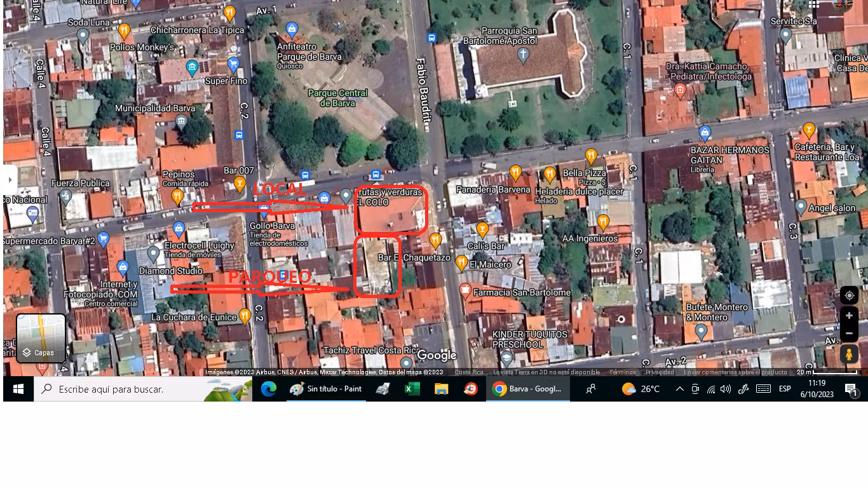
Task: Open the Bazar Hermanos Gaitan shop pin
Action: pyautogui.click(x=704, y=133)
